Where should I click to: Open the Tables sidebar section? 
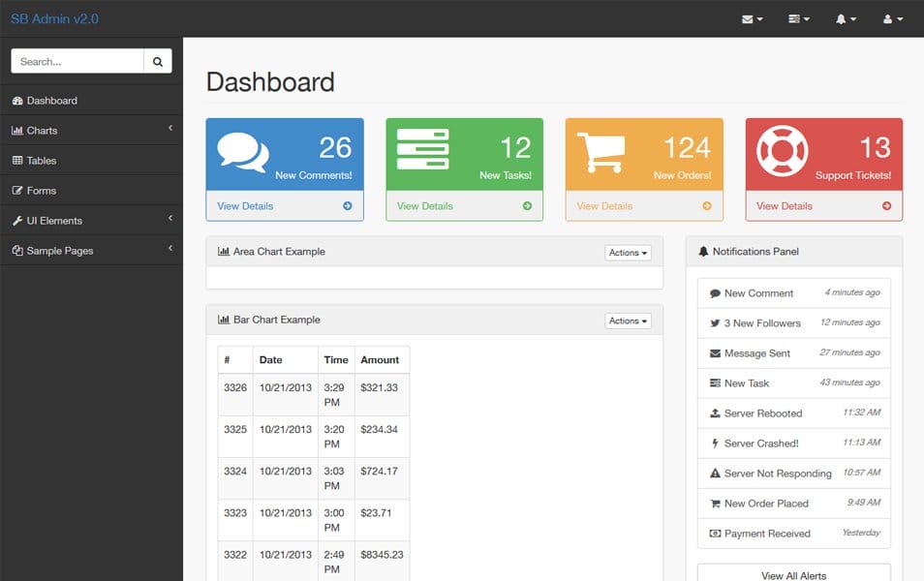pyautogui.click(x=42, y=160)
